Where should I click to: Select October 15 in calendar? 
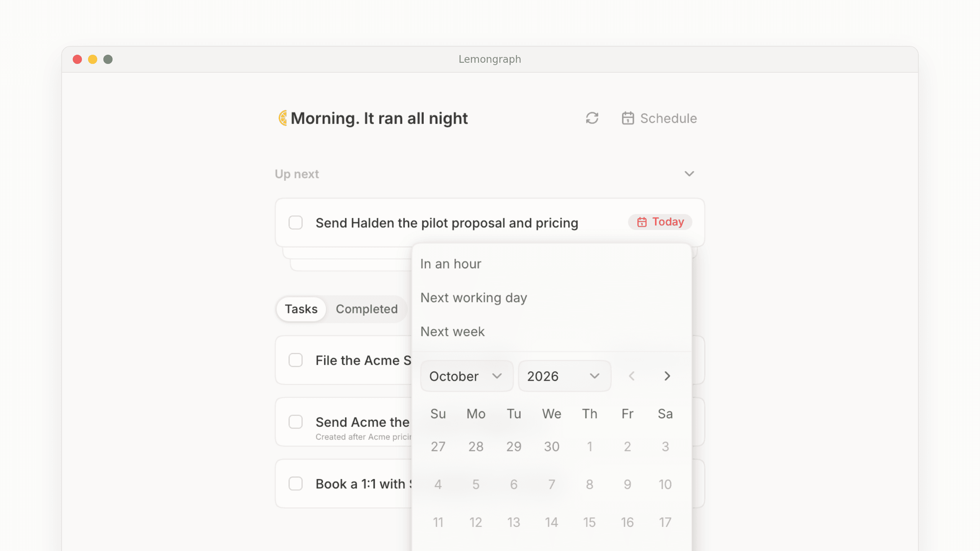point(590,522)
